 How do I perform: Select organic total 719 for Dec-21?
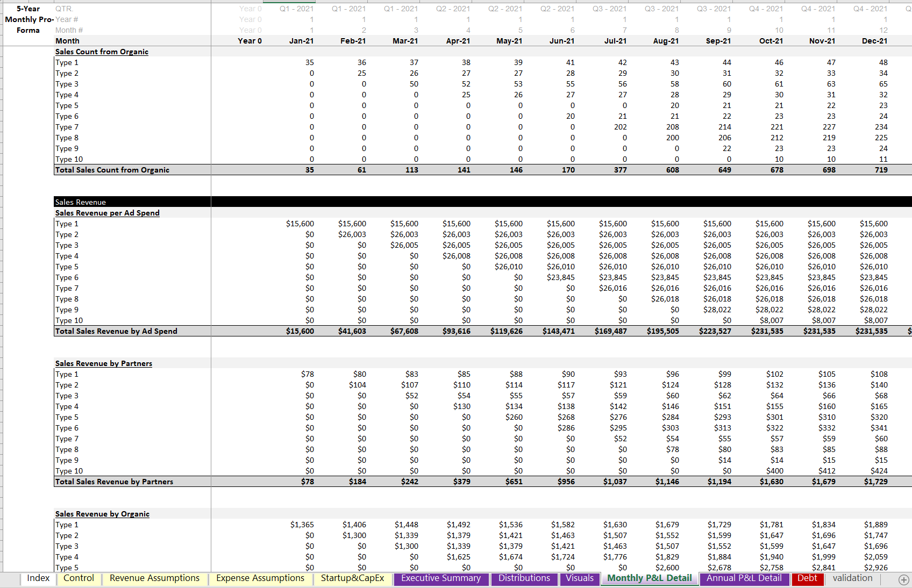point(881,170)
